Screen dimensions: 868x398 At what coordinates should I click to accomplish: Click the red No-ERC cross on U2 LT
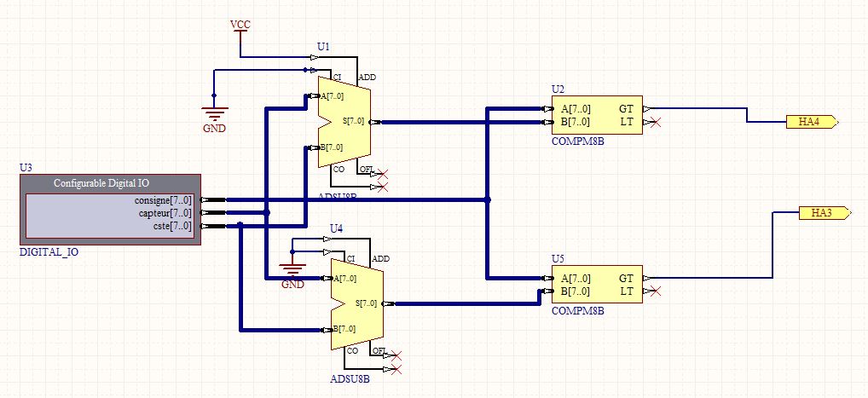(x=655, y=123)
